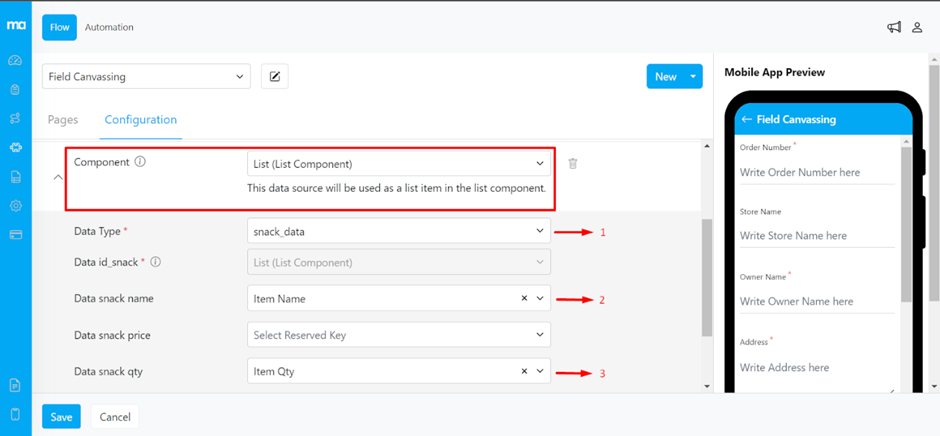Screen dimensions: 940x436
Task: Click the dashboard gauge icon in sidebar
Action: point(15,60)
